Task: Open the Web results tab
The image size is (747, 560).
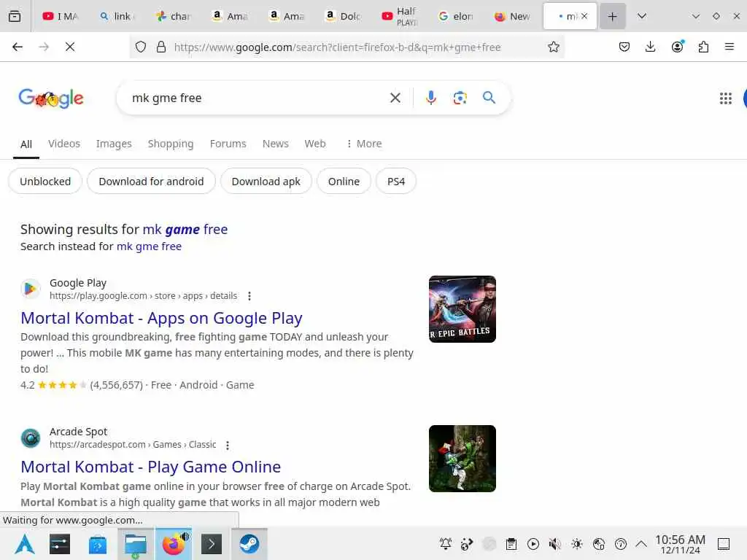Action: [315, 144]
